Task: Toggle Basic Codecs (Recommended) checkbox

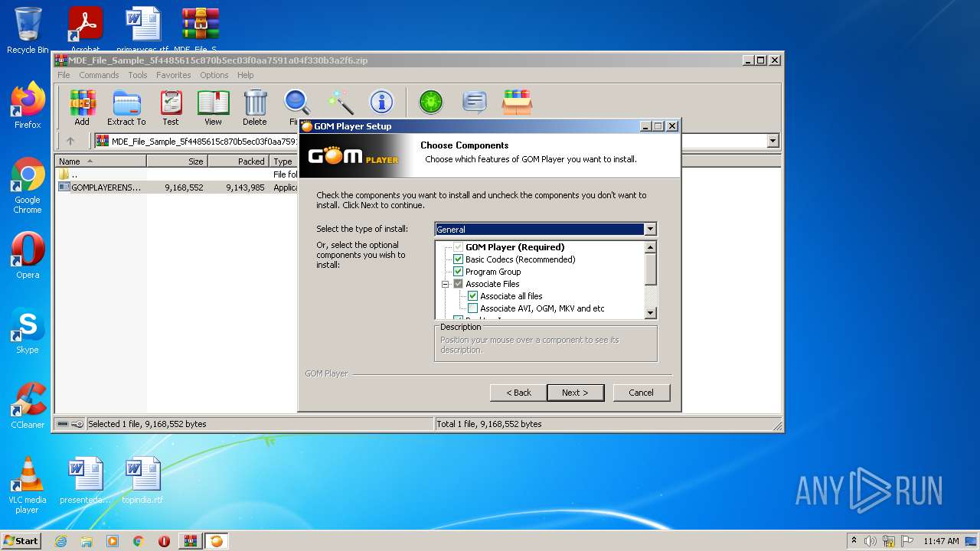Action: tap(459, 259)
